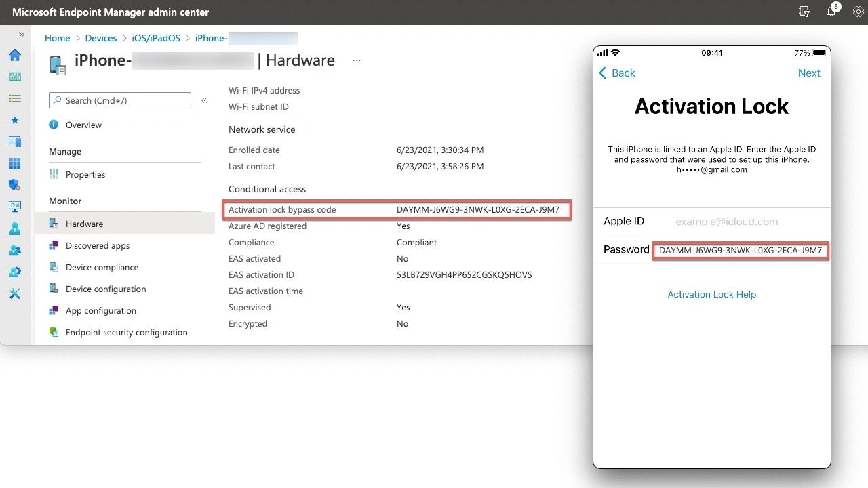This screenshot has height=488, width=868.
Task: Click the EAS activation ID value 53LB729VGH4PP652CGSKQ5HOVS
Action: pos(465,275)
